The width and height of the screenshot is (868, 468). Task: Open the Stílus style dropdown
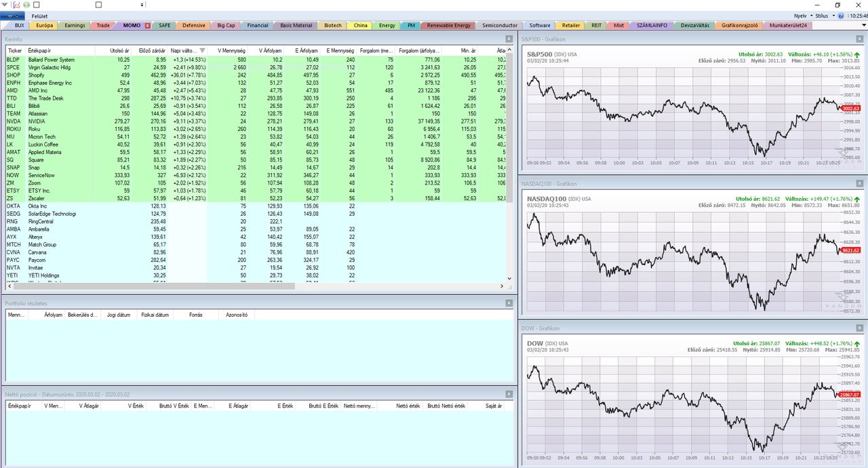pyautogui.click(x=825, y=16)
